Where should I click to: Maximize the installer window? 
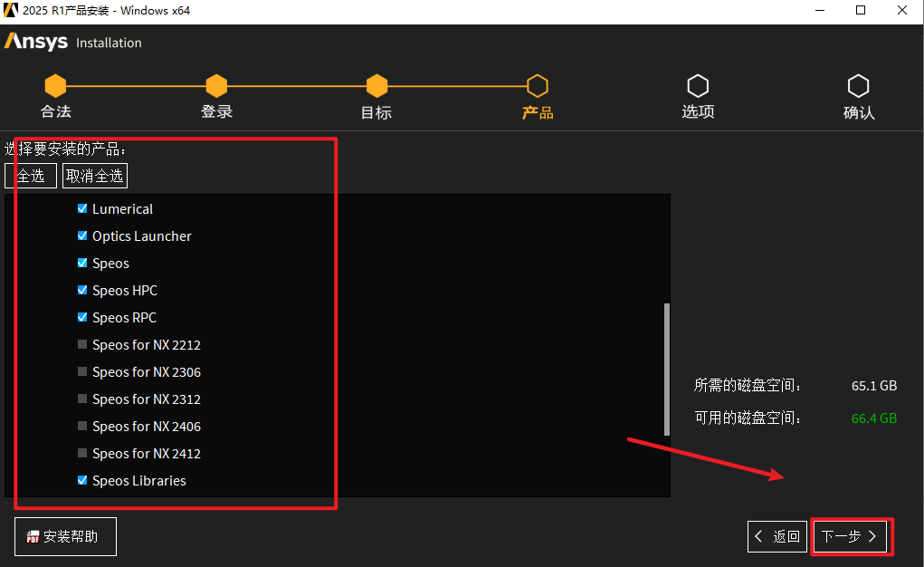pos(861,10)
